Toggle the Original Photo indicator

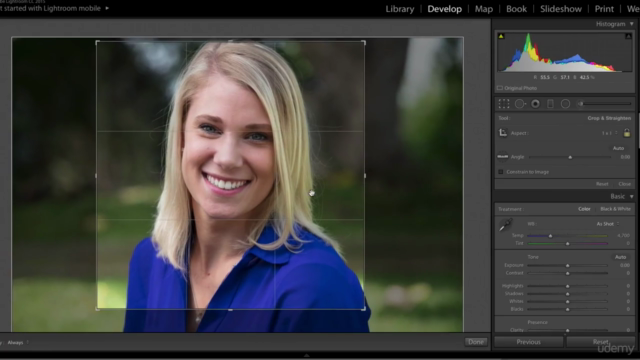(x=500, y=88)
